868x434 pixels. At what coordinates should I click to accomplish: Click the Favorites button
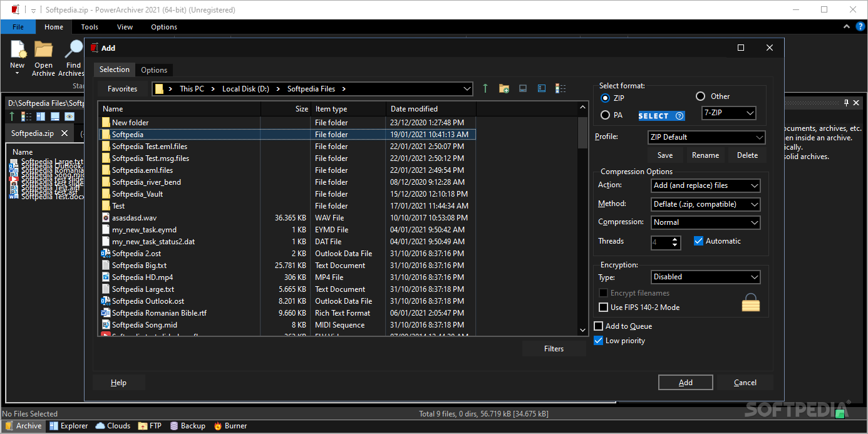tap(123, 89)
